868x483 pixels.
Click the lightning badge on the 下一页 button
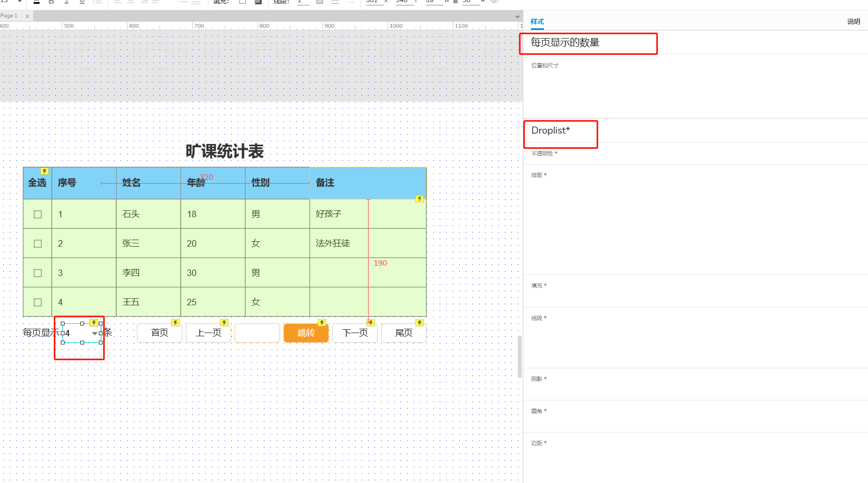(x=370, y=323)
